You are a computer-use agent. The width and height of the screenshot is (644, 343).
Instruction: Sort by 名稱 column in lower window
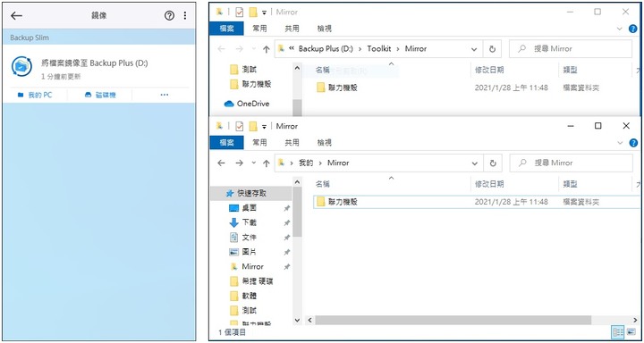[x=322, y=184]
